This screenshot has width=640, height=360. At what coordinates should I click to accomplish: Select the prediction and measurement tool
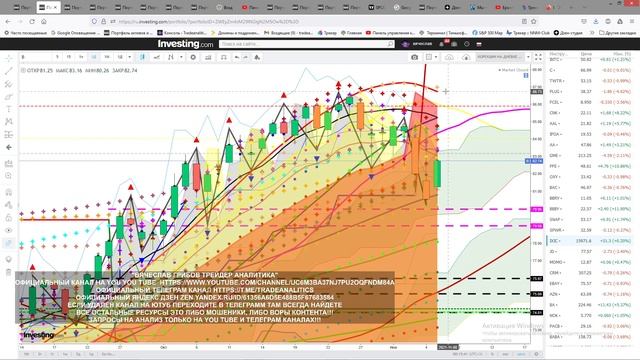(9, 134)
